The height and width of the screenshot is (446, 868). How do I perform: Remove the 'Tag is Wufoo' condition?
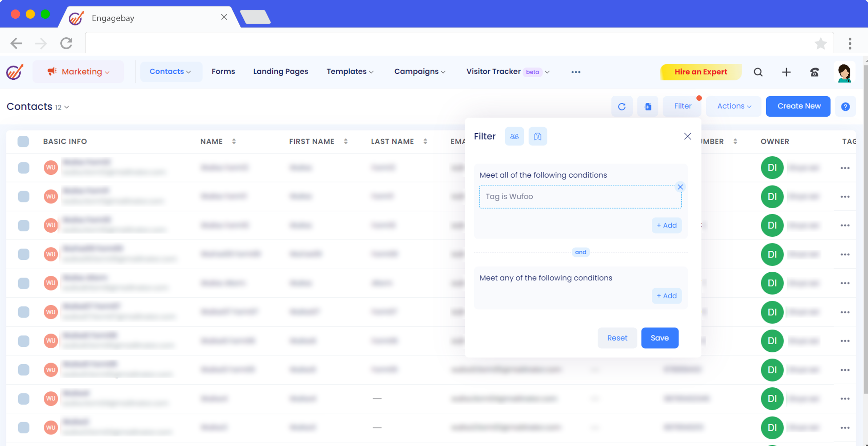[680, 187]
